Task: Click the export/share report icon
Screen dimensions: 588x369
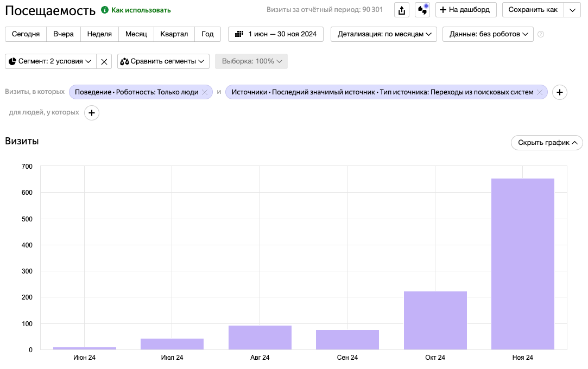Action: pyautogui.click(x=402, y=10)
